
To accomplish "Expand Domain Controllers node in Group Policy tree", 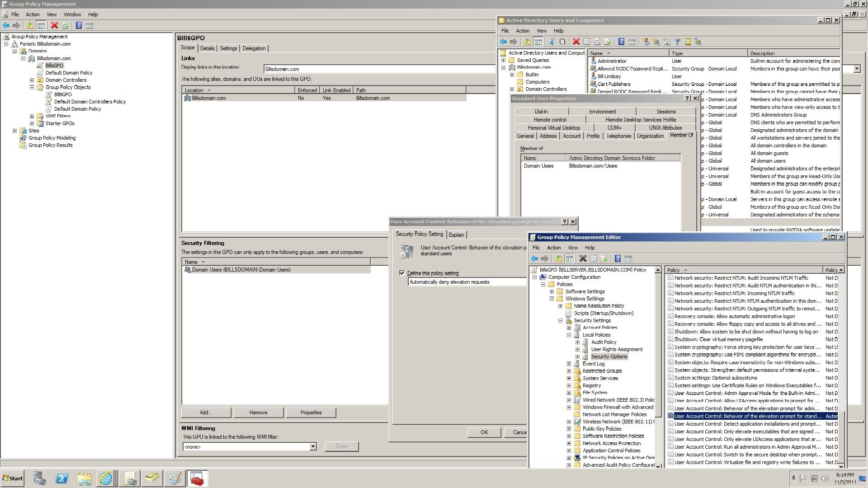I will [32, 80].
